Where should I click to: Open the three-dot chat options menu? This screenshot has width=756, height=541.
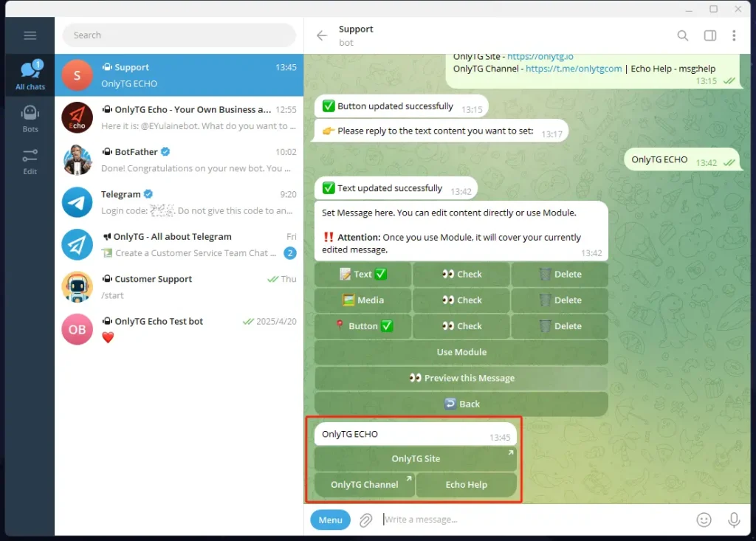[734, 35]
